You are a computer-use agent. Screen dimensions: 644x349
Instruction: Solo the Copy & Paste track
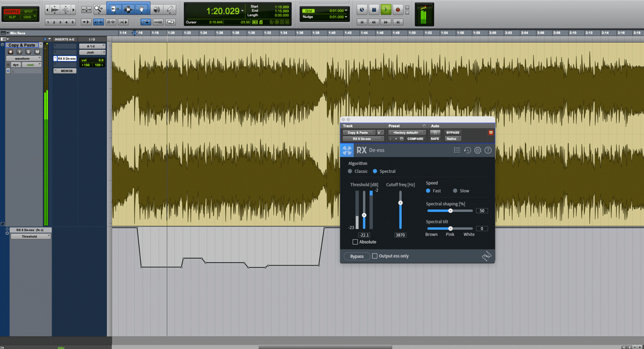click(x=28, y=52)
